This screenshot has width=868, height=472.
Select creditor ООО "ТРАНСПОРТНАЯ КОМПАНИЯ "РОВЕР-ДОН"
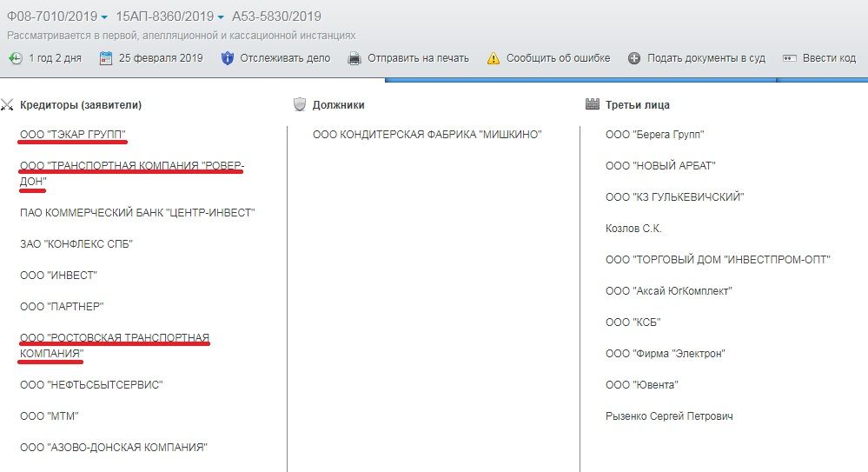click(x=132, y=173)
